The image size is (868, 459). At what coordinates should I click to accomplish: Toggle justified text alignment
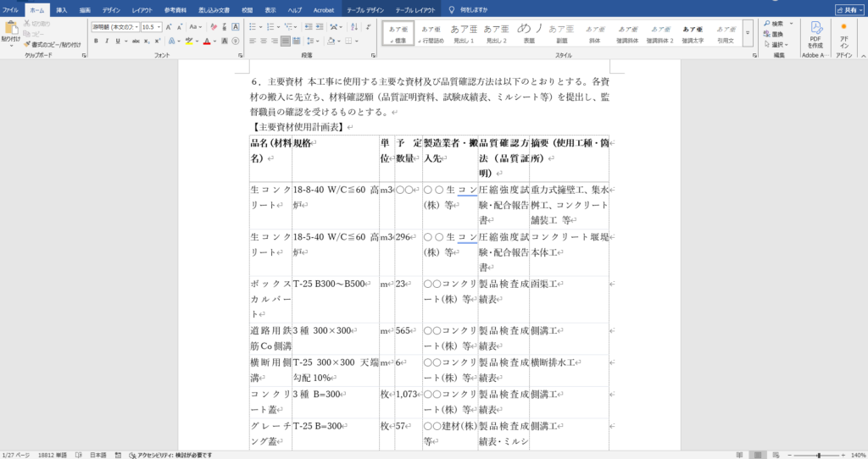click(286, 40)
